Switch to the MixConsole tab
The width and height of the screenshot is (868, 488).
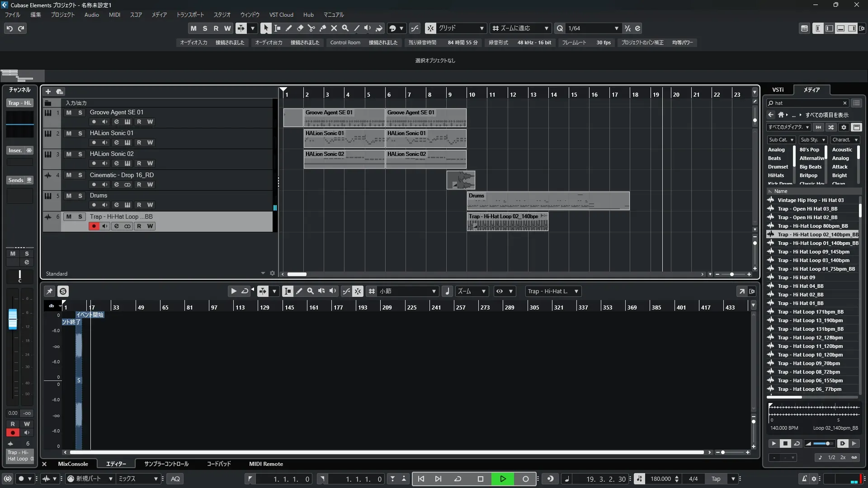[x=73, y=464]
